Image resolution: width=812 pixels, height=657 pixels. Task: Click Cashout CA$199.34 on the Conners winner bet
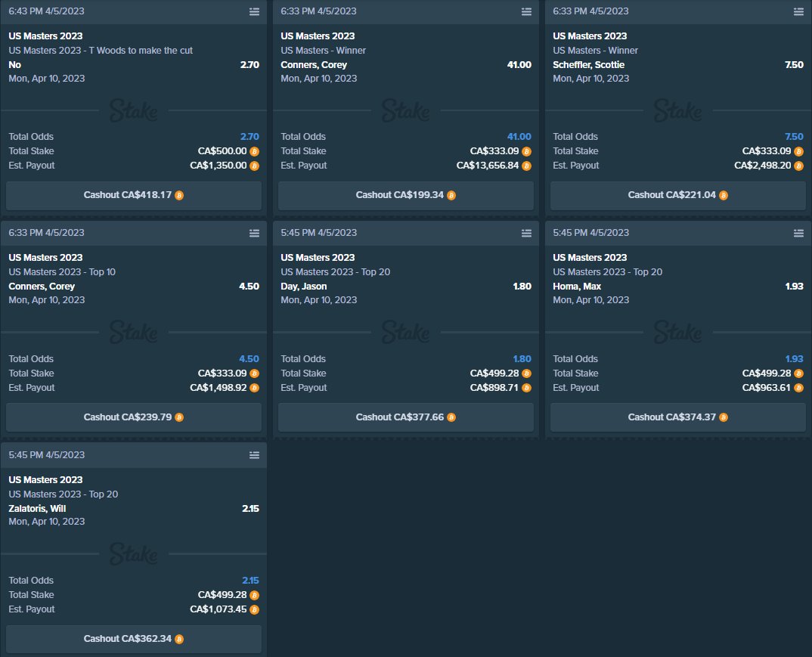tap(405, 194)
